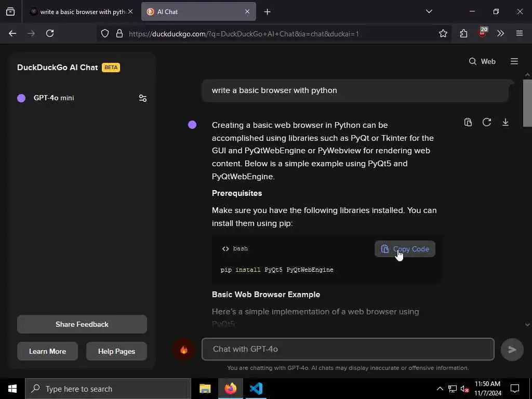Show more toolbar tools overflow
Viewport: 532px width, 399px height.
[500, 33]
